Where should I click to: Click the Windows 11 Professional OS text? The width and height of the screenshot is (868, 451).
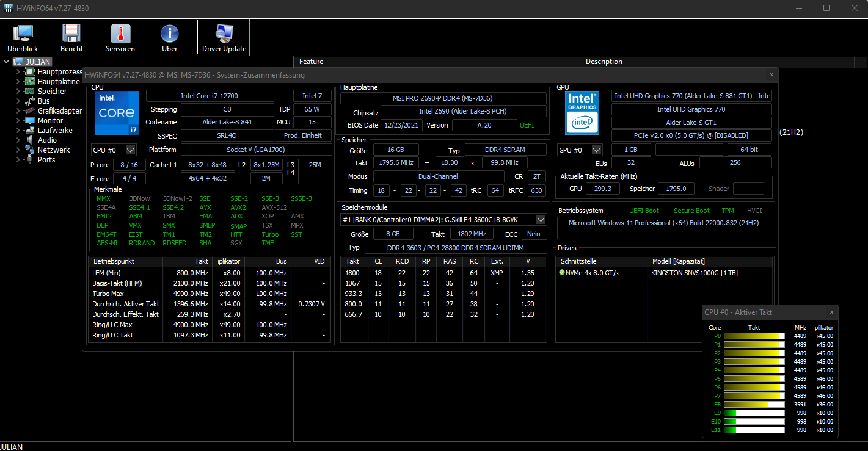(663, 223)
